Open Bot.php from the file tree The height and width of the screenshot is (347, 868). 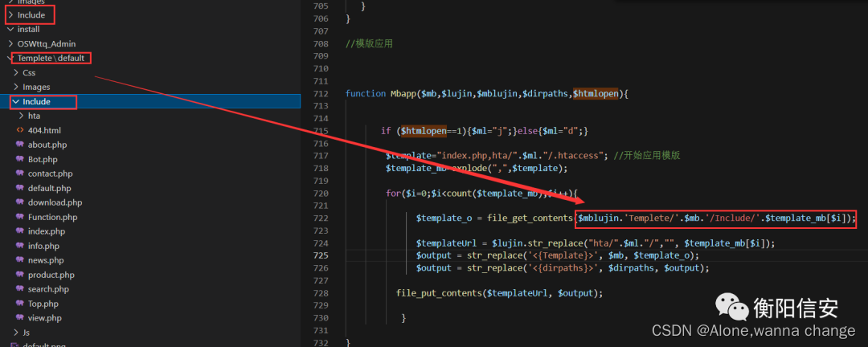(x=43, y=159)
